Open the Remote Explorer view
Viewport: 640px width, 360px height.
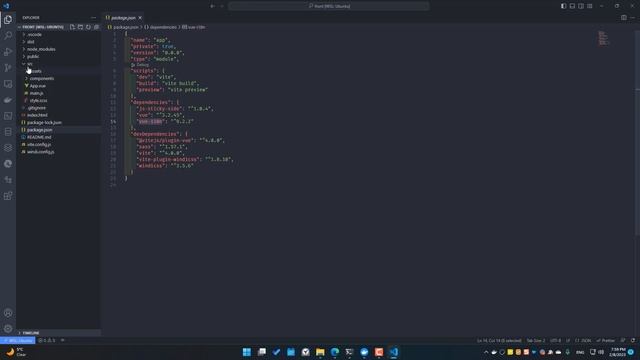tap(8, 84)
